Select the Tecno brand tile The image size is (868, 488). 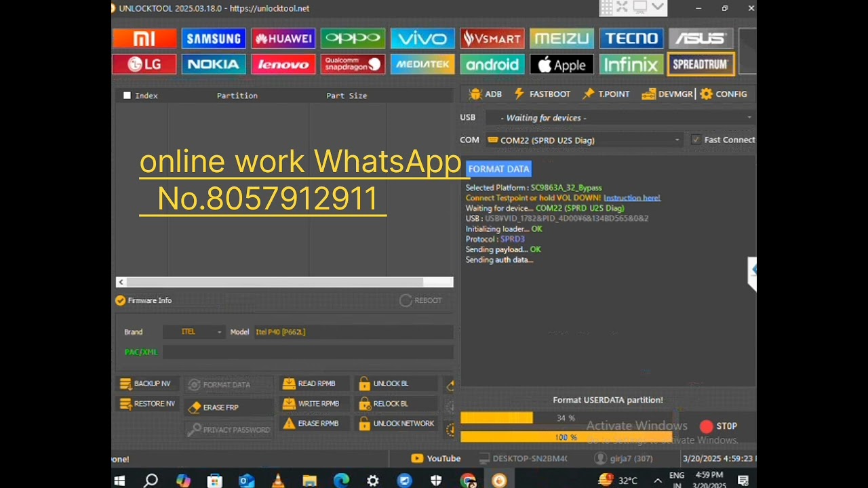click(631, 39)
